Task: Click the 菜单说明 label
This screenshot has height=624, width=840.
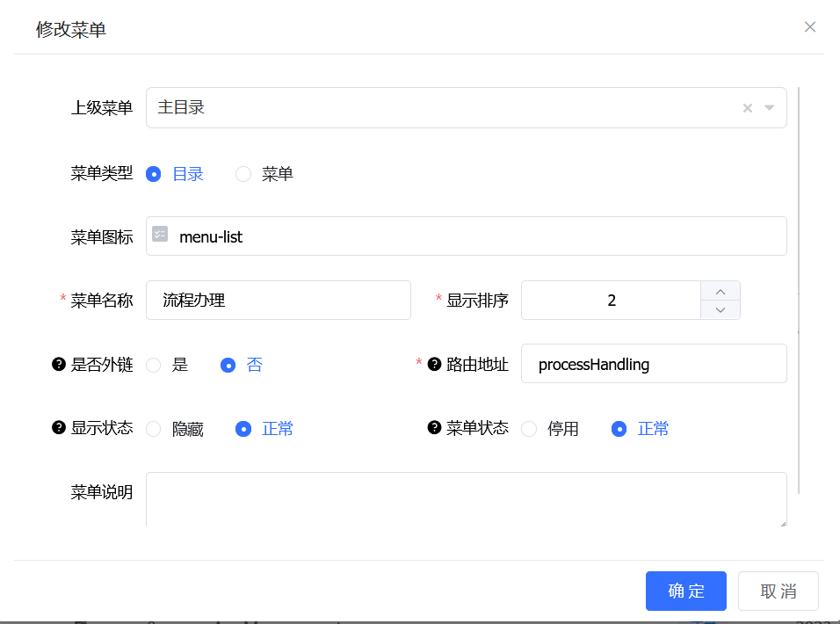Action: point(102,491)
